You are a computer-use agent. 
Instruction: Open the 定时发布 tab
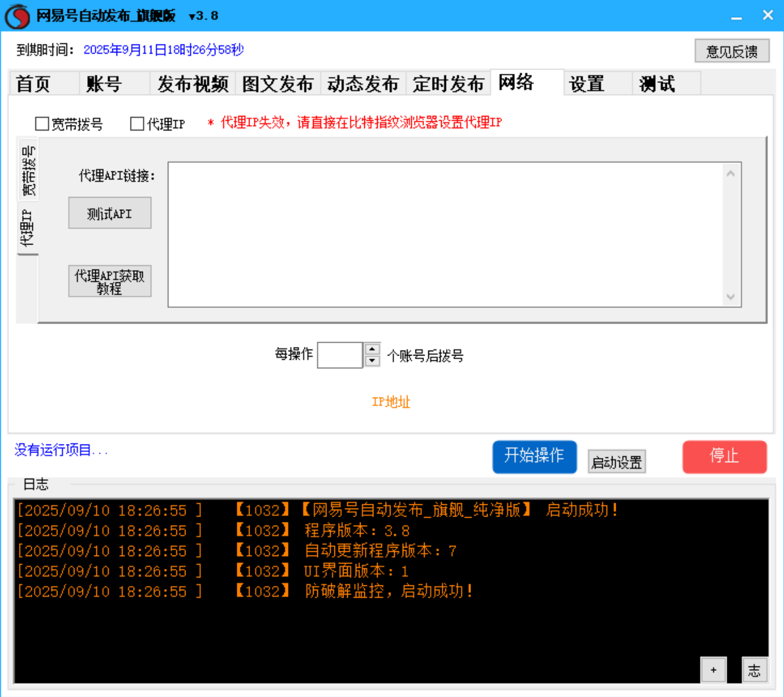[447, 84]
